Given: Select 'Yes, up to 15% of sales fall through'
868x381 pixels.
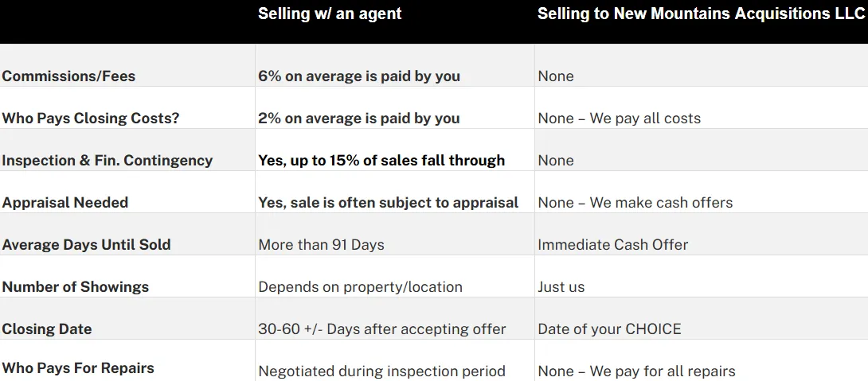Looking at the screenshot, I should coord(381,161).
